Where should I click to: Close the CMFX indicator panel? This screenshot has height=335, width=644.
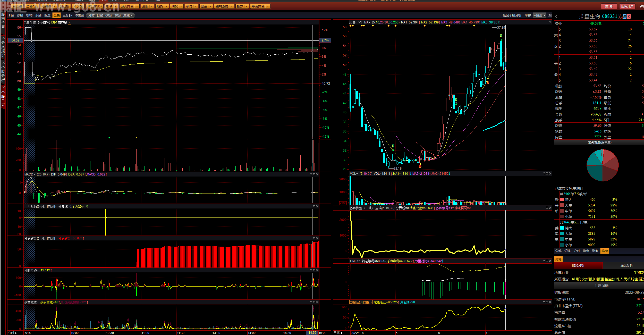point(550,261)
